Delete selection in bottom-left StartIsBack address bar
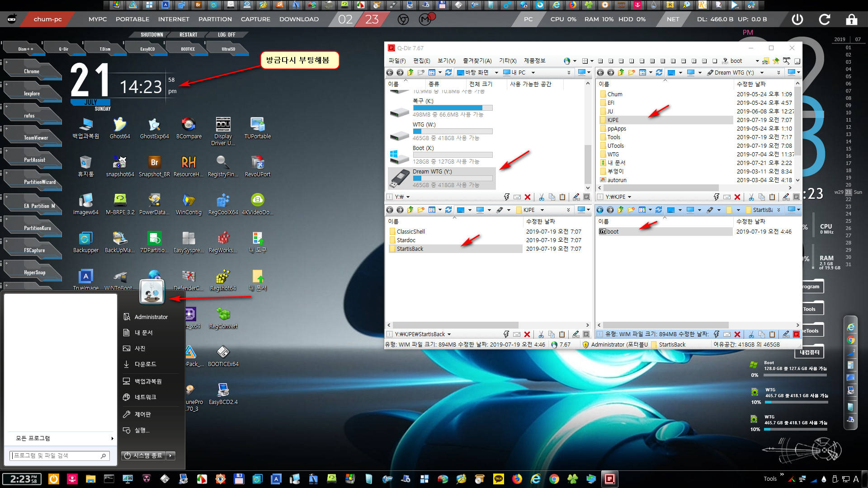This screenshot has width=868, height=488. coord(527,334)
